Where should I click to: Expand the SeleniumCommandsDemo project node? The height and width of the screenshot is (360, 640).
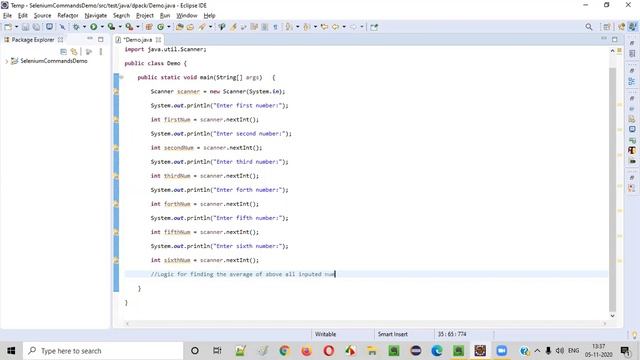(x=7, y=61)
